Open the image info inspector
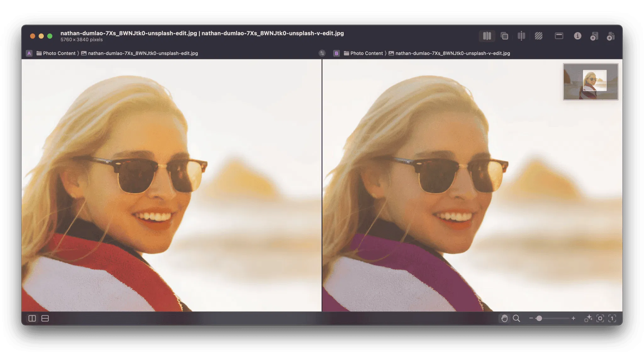 pyautogui.click(x=577, y=36)
